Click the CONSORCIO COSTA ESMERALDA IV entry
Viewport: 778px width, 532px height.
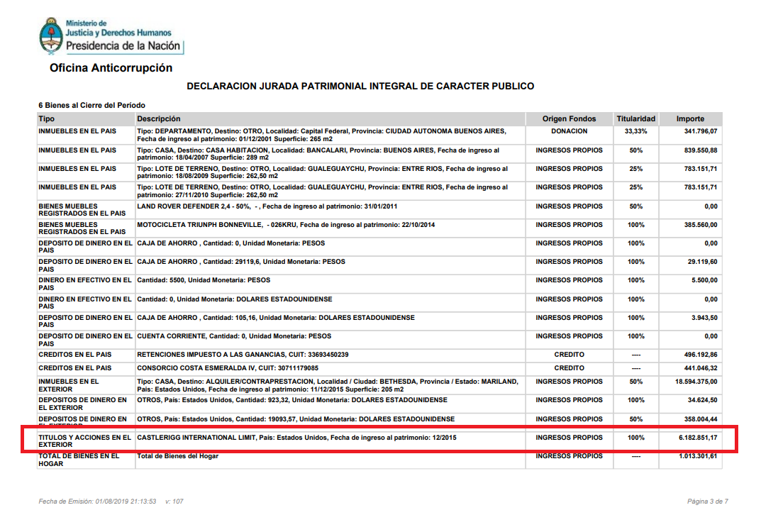tap(228, 368)
